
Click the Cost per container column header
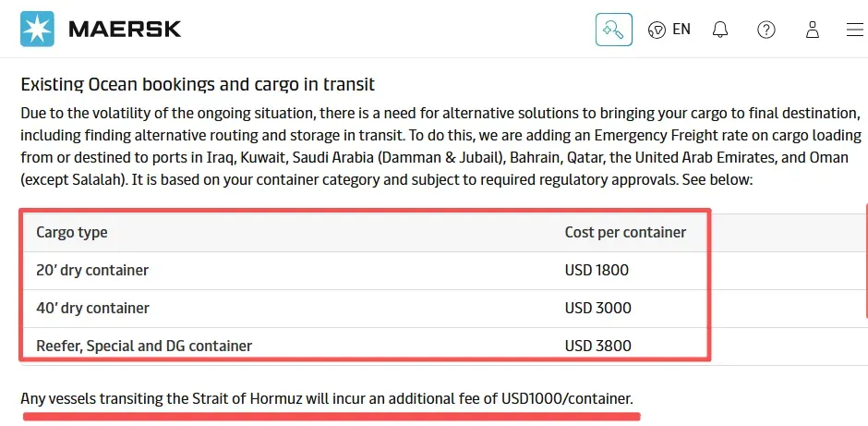pos(625,232)
